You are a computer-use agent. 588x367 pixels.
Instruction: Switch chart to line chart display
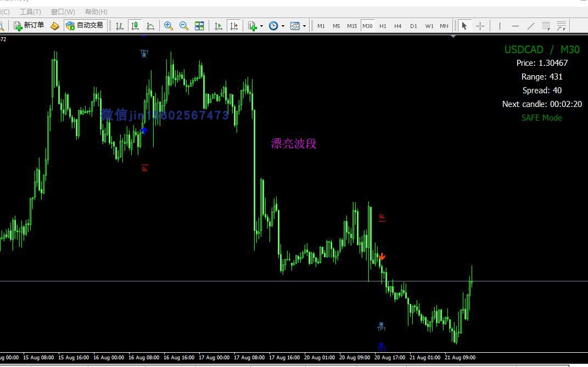(150, 26)
